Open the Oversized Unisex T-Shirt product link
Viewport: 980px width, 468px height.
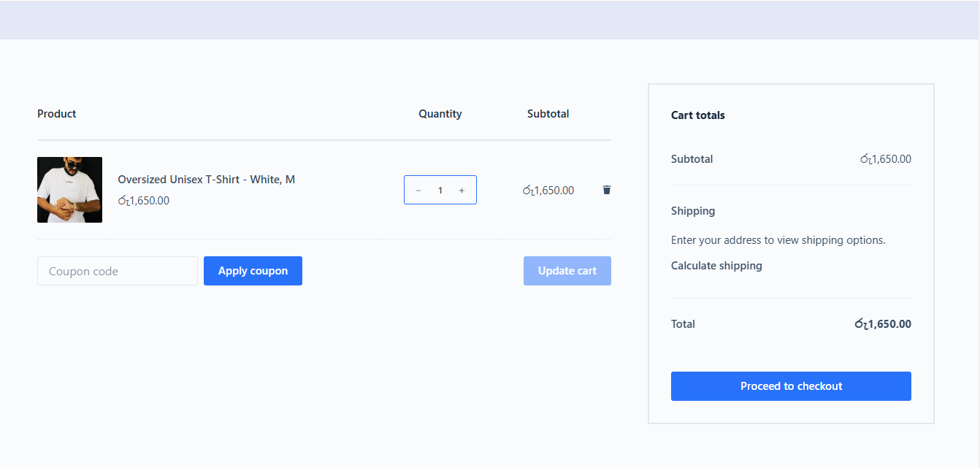click(x=206, y=180)
